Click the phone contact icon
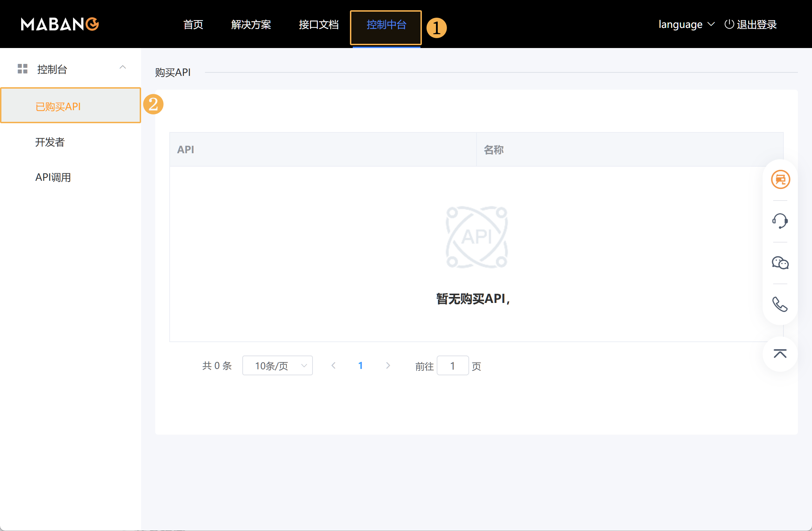This screenshot has width=812, height=531. point(780,304)
